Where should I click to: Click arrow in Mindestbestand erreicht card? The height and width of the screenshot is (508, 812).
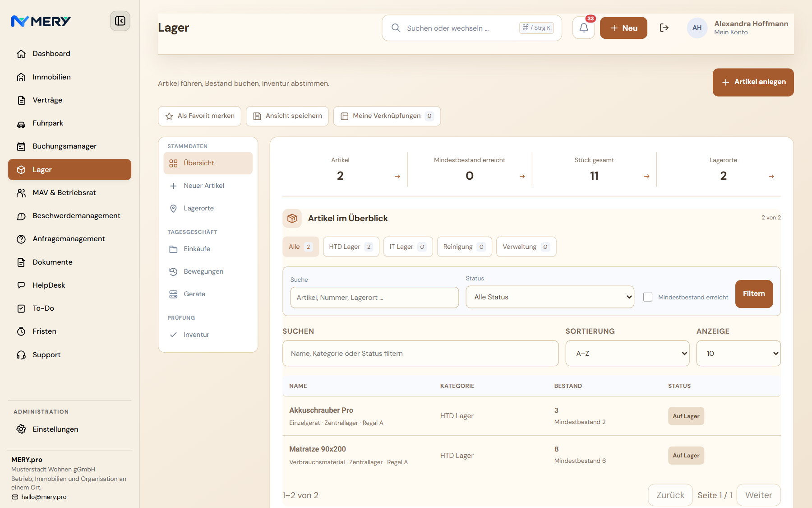click(522, 177)
